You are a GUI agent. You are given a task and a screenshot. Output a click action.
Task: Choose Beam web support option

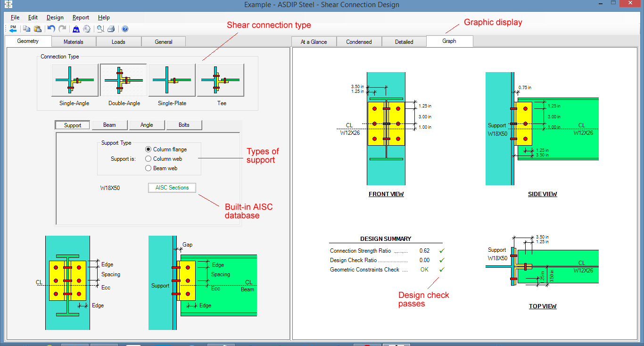(149, 168)
